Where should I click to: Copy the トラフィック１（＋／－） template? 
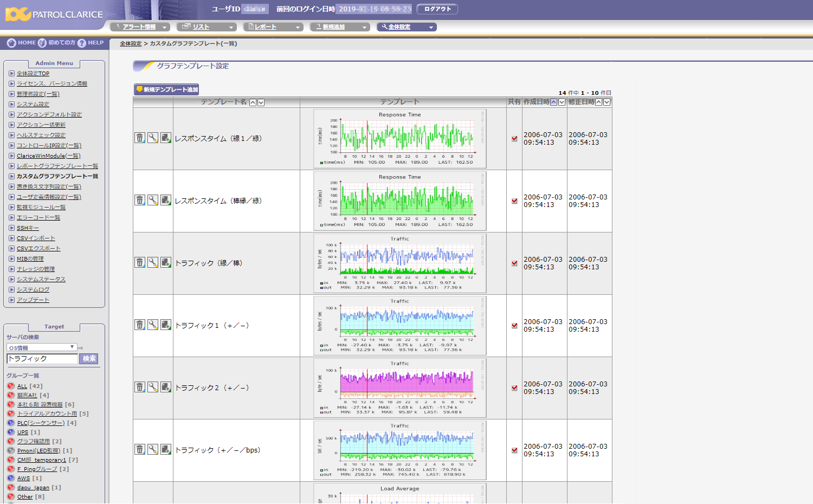point(166,325)
